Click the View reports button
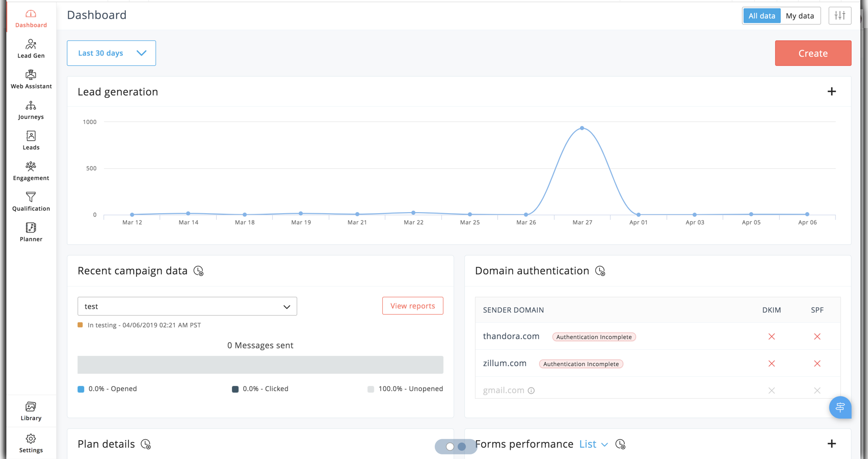The height and width of the screenshot is (459, 868). click(412, 306)
